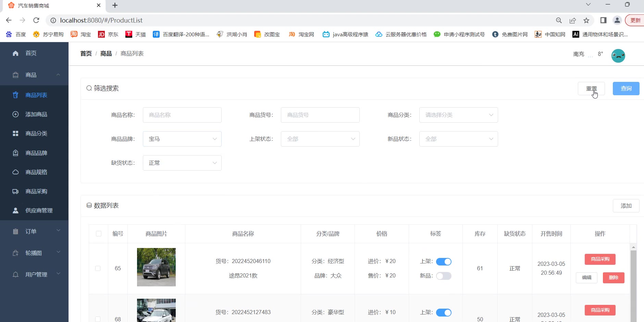
Task: Click the red 删除 button for product 65
Action: (x=613, y=278)
